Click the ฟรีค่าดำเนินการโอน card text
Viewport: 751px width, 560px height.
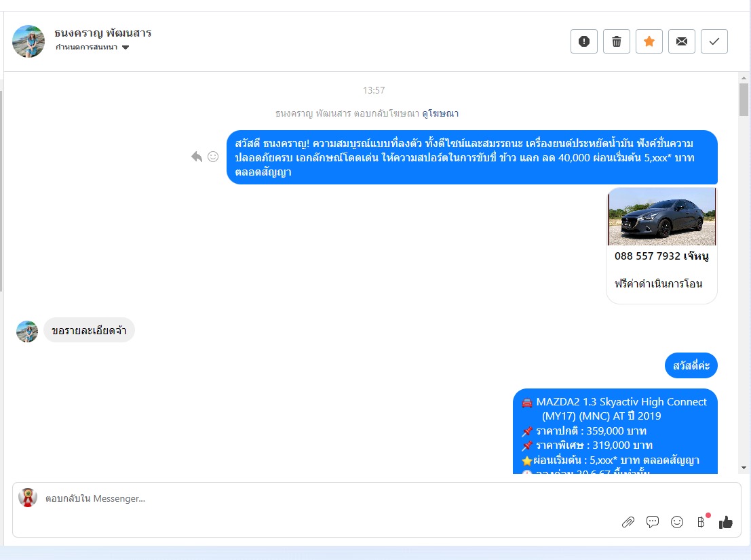(x=659, y=284)
